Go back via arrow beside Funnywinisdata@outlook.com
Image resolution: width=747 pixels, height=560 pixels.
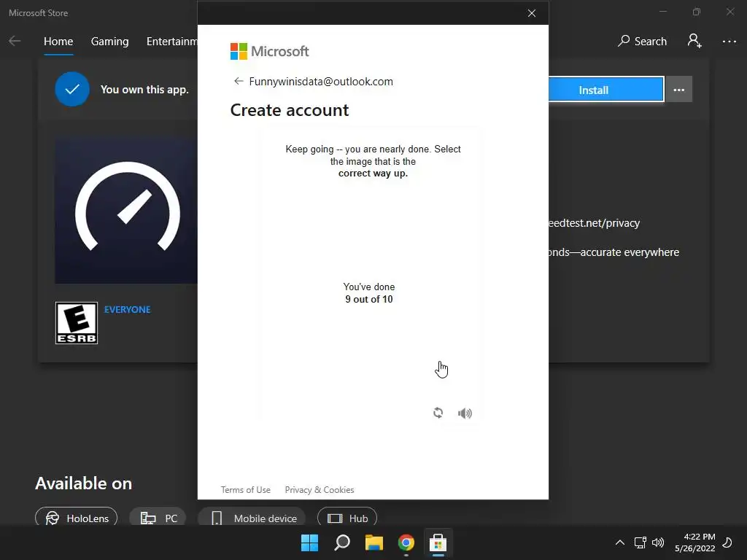point(239,81)
